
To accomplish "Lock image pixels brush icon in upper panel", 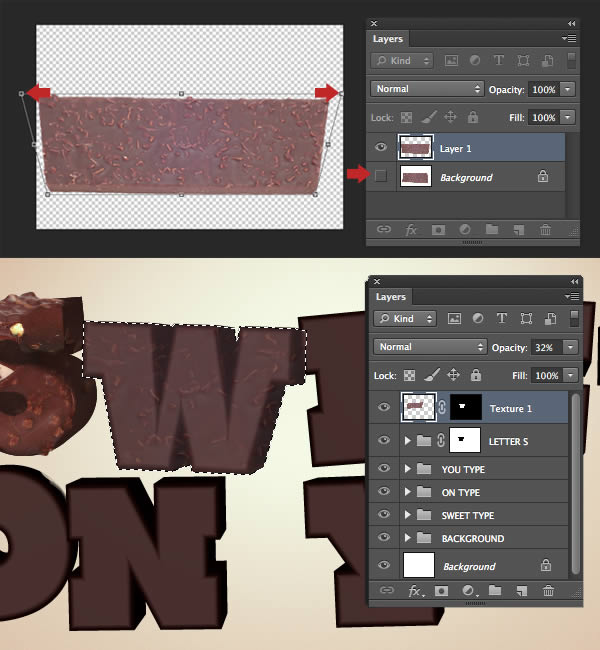I will point(429,117).
